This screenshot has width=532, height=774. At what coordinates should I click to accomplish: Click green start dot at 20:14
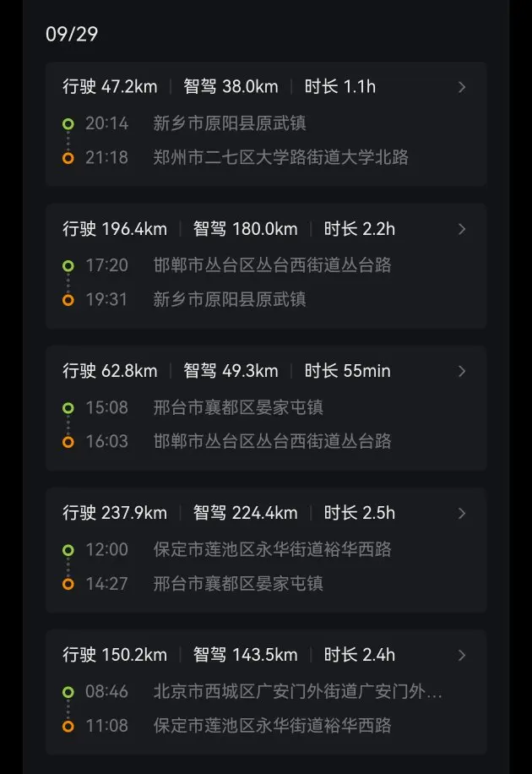(x=68, y=124)
